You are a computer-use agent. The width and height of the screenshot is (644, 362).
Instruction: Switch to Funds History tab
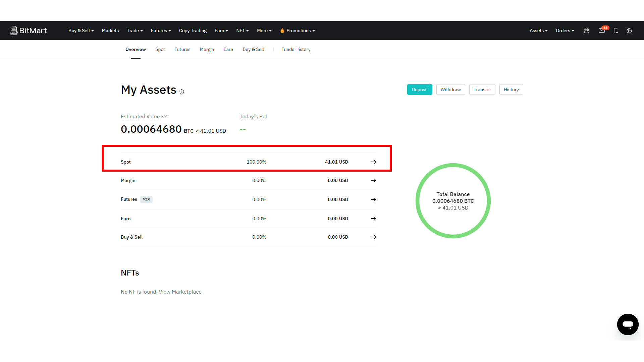(296, 49)
